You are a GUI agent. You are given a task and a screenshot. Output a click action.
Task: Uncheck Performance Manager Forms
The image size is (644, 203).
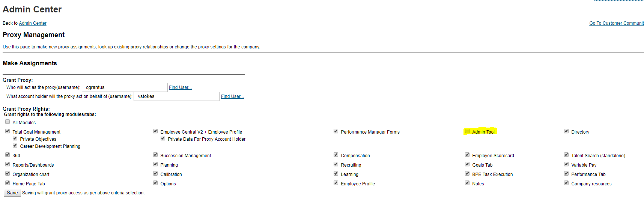(x=336, y=131)
